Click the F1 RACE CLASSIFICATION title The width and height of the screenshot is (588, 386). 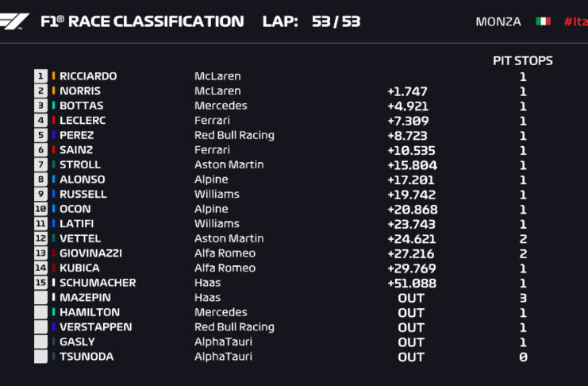(142, 21)
